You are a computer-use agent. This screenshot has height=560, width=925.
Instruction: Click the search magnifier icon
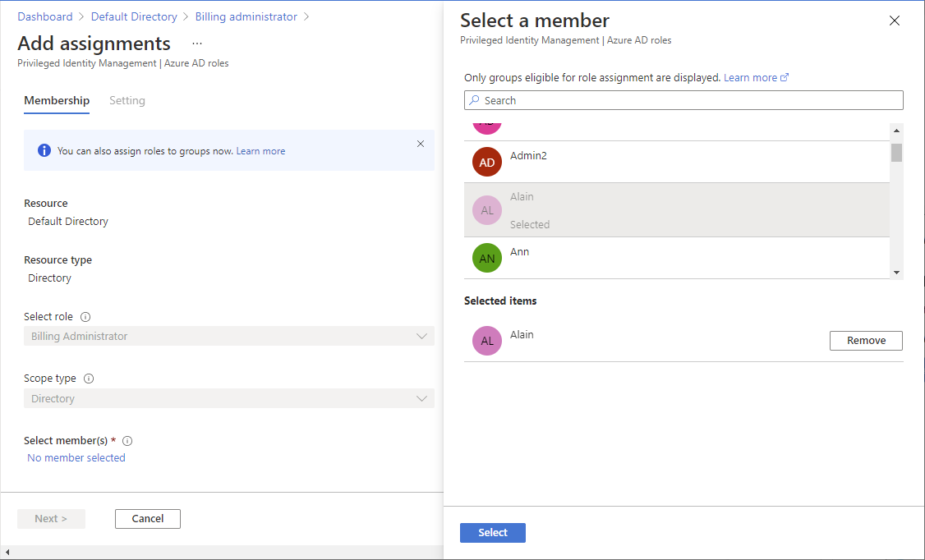[474, 100]
